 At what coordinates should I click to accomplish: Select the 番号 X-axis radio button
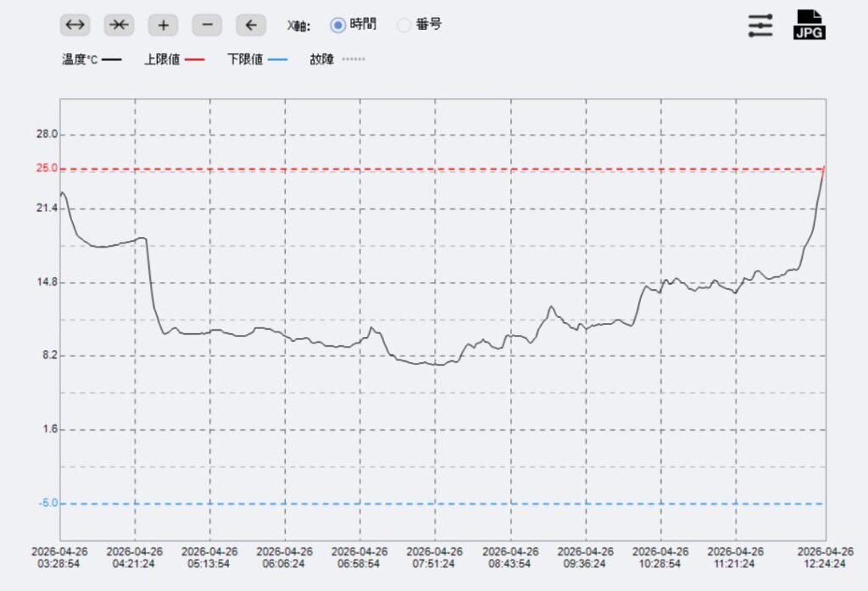[404, 25]
